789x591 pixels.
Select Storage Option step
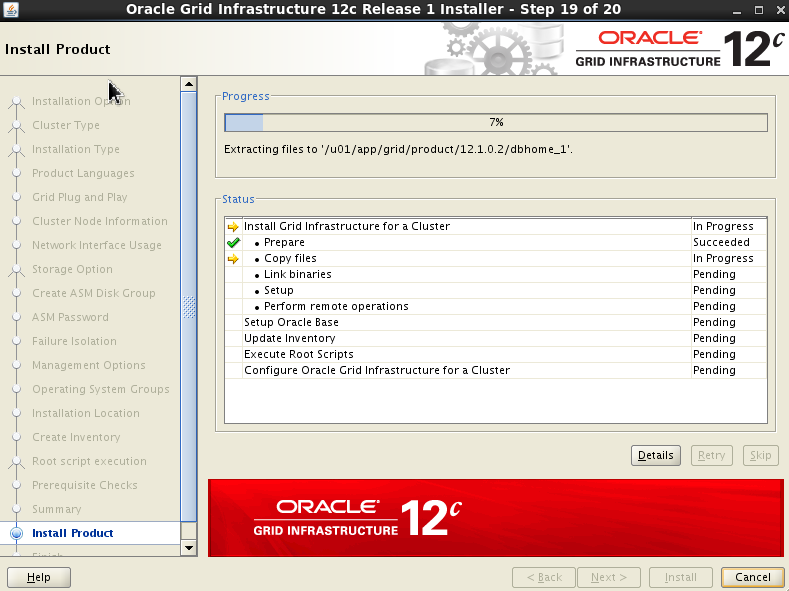point(72,269)
